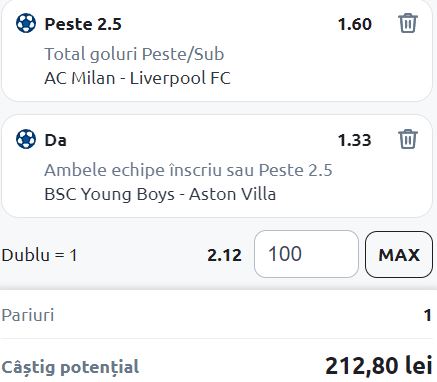Click the football icon beside Da
437x382 pixels.
point(26,139)
